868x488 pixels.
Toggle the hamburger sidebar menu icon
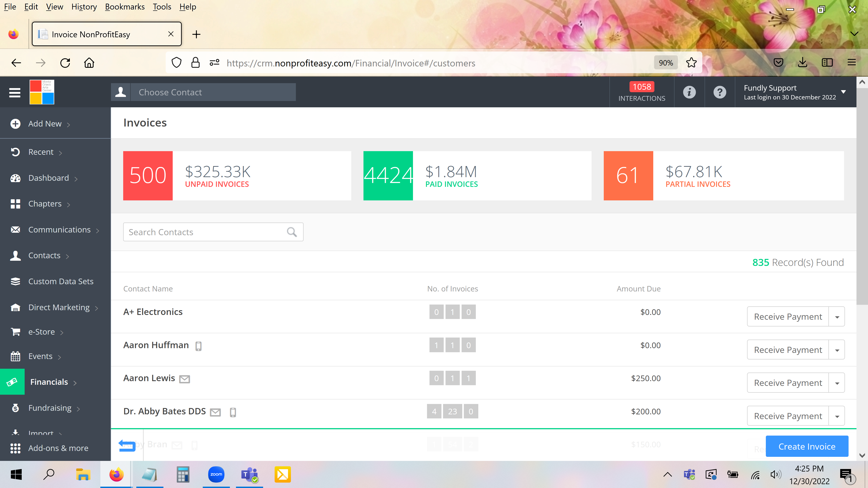14,92
